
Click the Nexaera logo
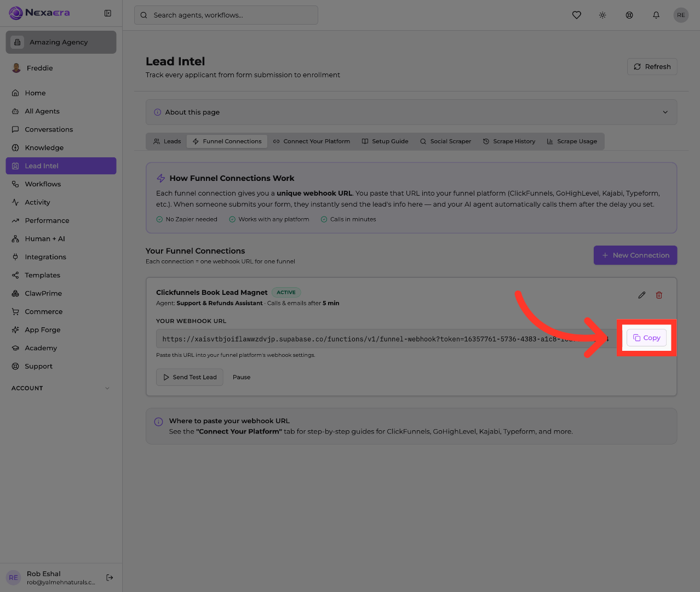39,13
